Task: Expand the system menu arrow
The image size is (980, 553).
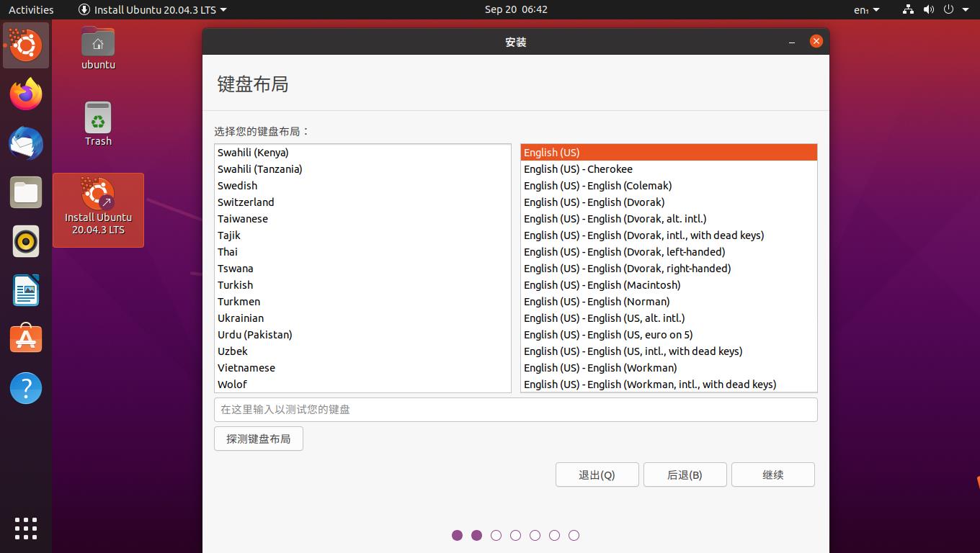Action: (x=966, y=9)
